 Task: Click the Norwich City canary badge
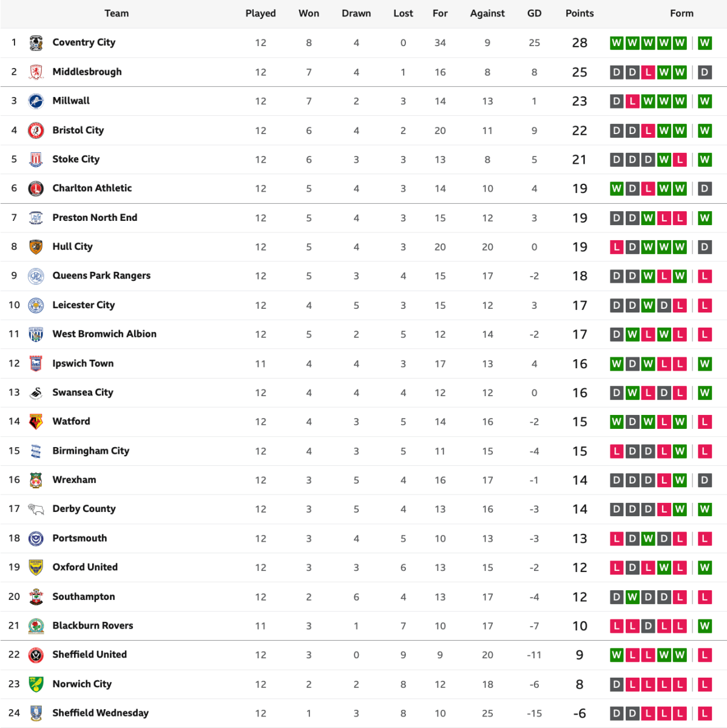[x=36, y=684]
